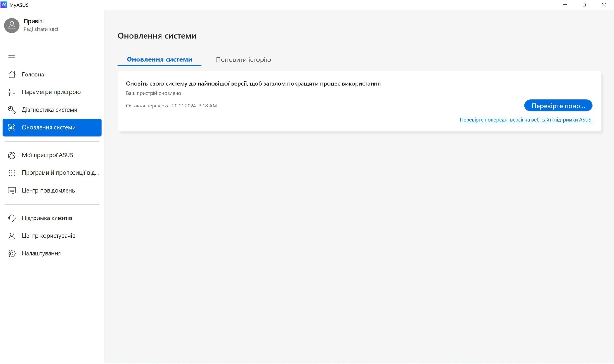The image size is (614, 364).
Task: Click the triangle icon for Мої пристрої ASUS
Action: (x=12, y=155)
